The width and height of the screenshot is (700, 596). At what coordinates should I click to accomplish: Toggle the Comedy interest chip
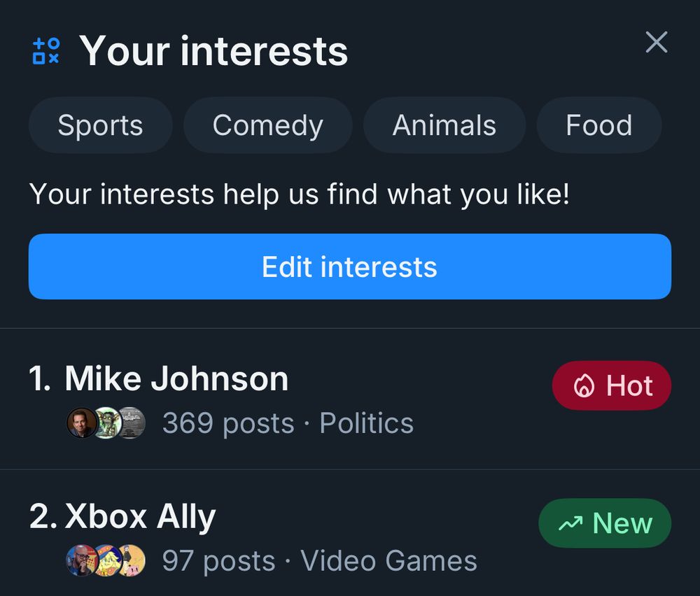coord(267,125)
